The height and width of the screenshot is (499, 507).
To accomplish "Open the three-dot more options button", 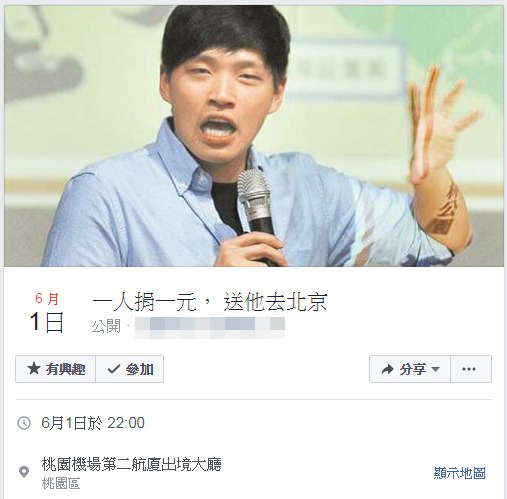I will (x=471, y=369).
